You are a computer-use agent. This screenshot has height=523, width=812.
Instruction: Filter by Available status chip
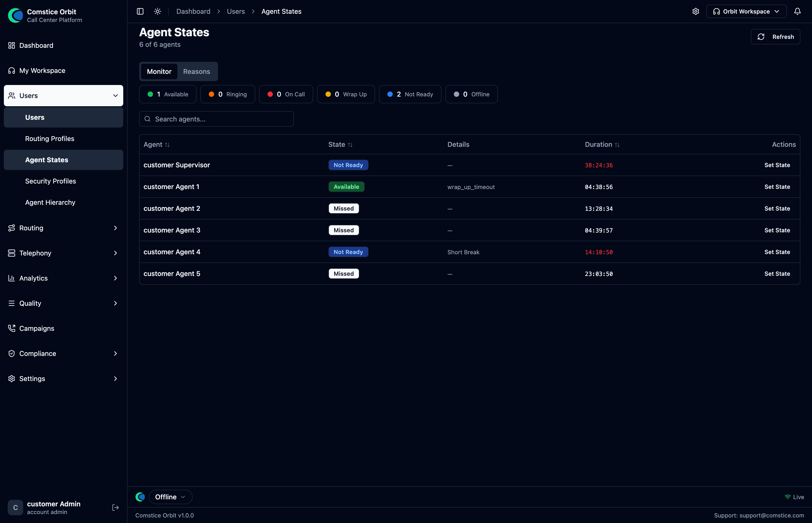pos(167,94)
